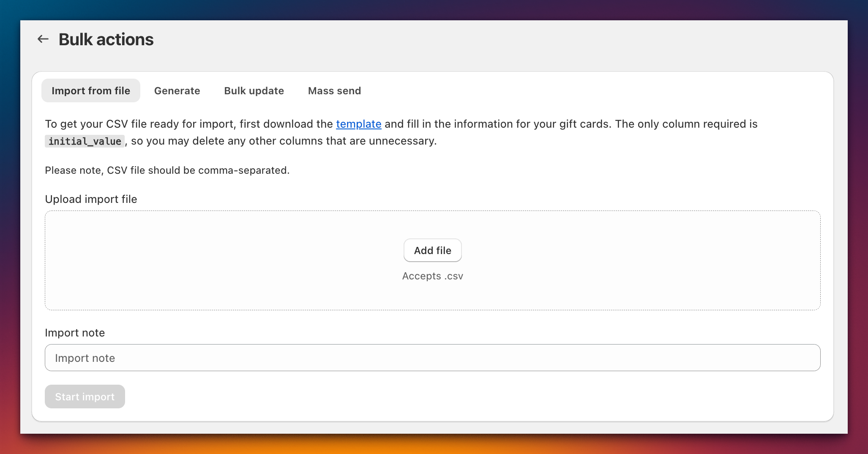
Task: Click the comma-separated CSV note text
Action: [167, 170]
